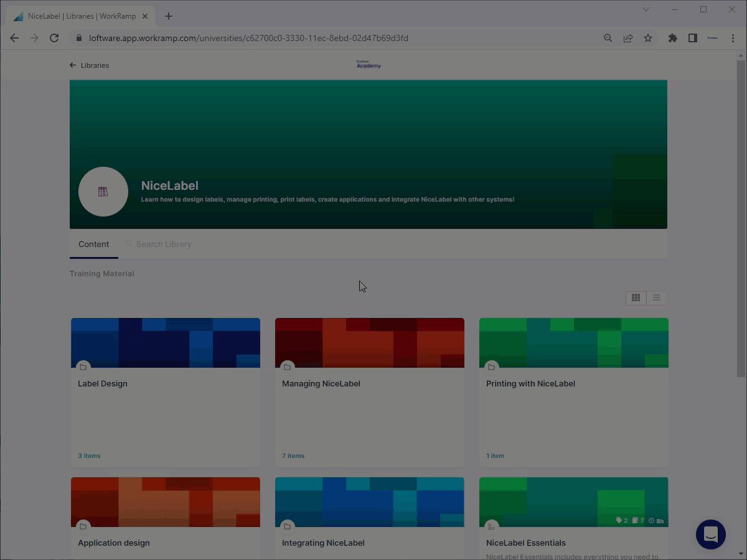The image size is (747, 560).
Task: Open the Extensions puzzle icon
Action: (x=673, y=38)
